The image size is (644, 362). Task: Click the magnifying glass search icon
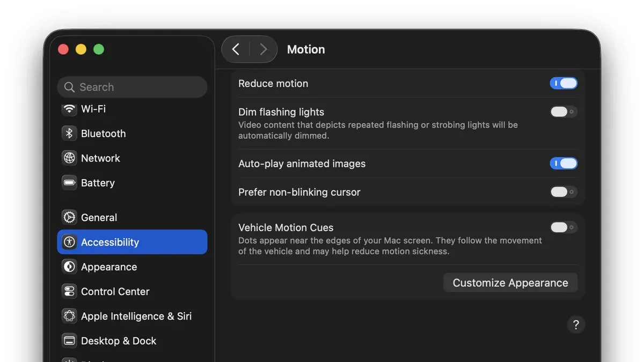pyautogui.click(x=69, y=87)
